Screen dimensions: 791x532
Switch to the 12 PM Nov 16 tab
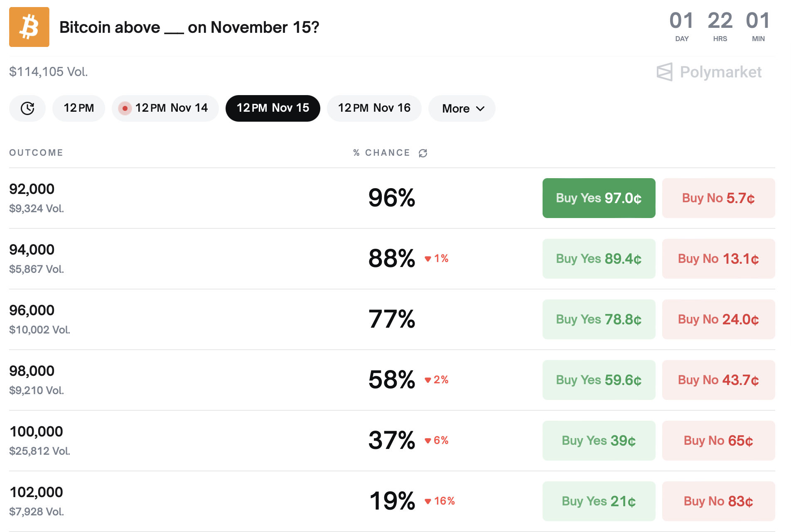pyautogui.click(x=374, y=108)
